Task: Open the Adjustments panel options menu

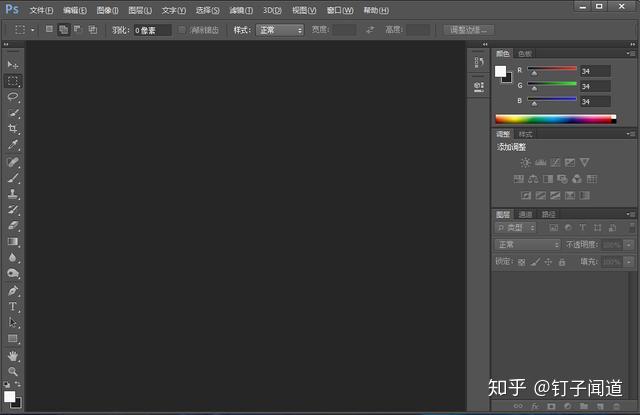Action: coord(631,134)
